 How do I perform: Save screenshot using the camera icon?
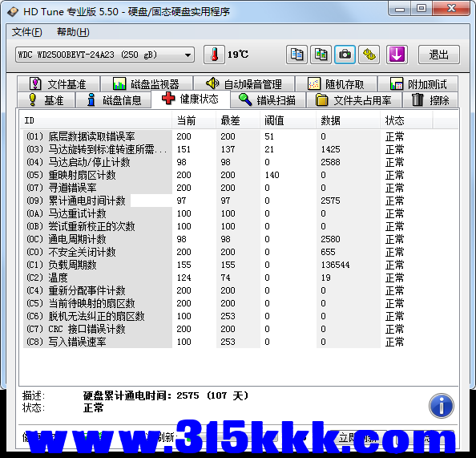point(345,55)
